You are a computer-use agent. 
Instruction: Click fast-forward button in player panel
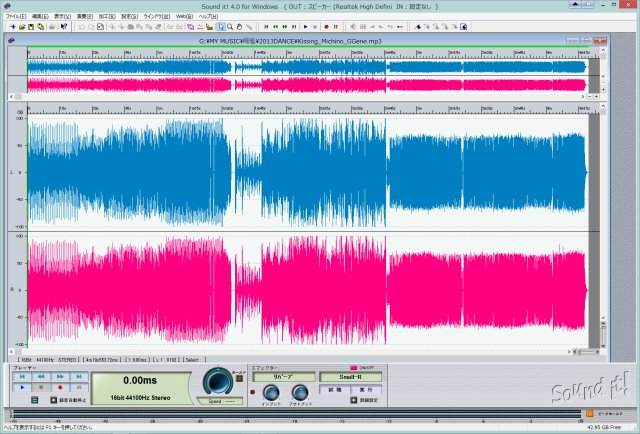coord(60,377)
